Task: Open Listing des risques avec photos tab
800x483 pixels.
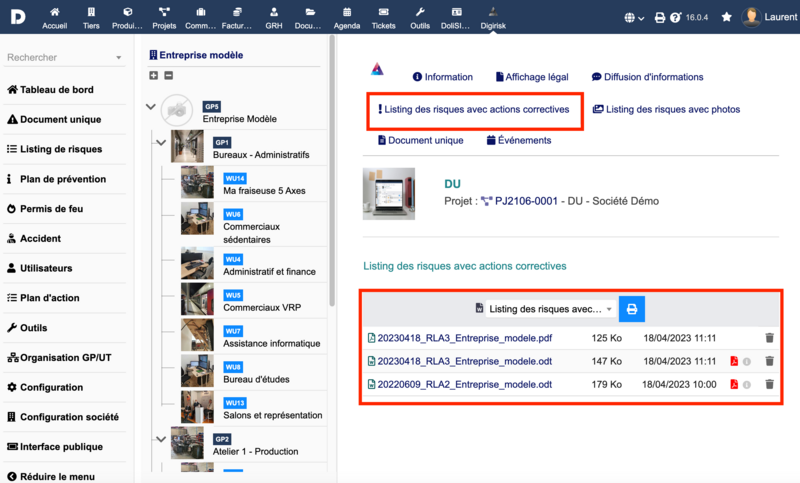Action: 666,109
